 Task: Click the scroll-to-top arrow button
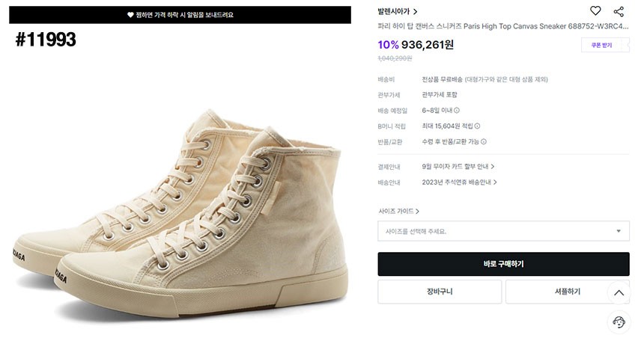point(619,292)
